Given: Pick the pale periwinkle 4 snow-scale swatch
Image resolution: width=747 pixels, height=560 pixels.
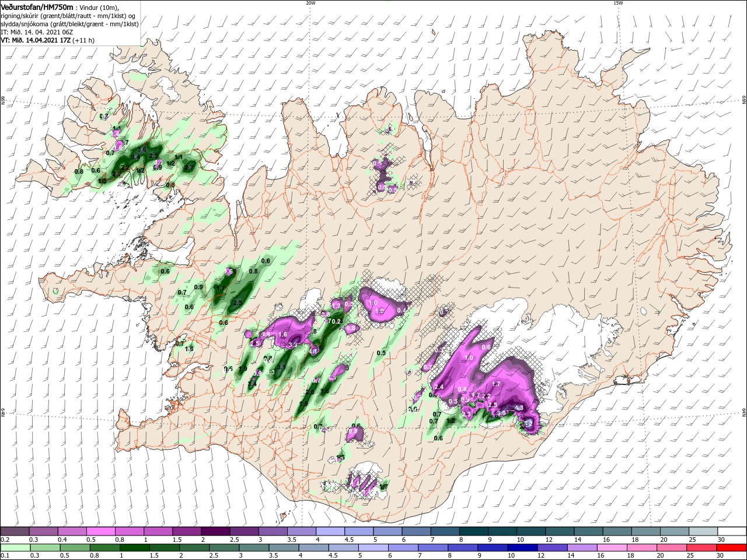Looking at the screenshot, I should pyautogui.click(x=330, y=531).
